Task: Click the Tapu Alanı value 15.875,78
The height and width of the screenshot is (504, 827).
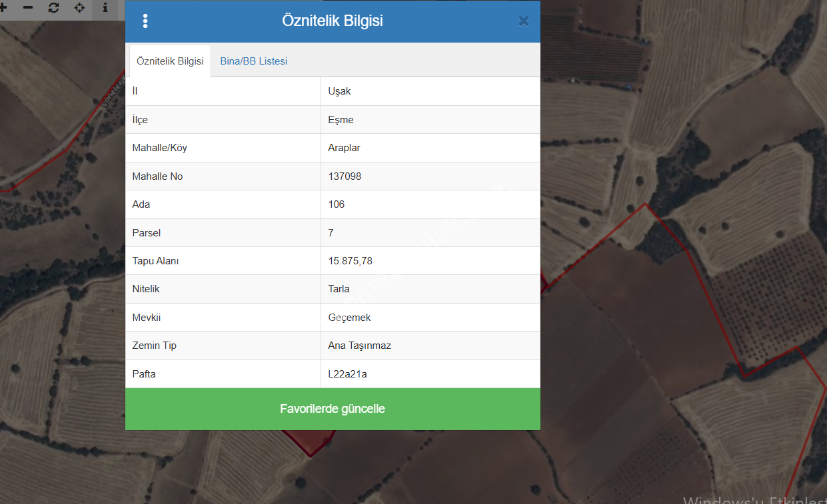Action: coord(351,261)
